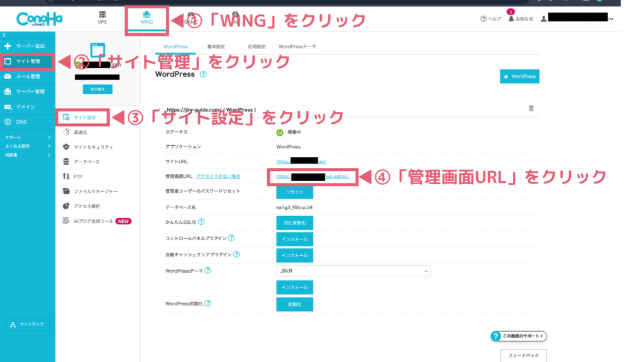The width and height of the screenshot is (644, 362).
Task: Click help icon for WordPress初期化
Action: [x=208, y=304]
